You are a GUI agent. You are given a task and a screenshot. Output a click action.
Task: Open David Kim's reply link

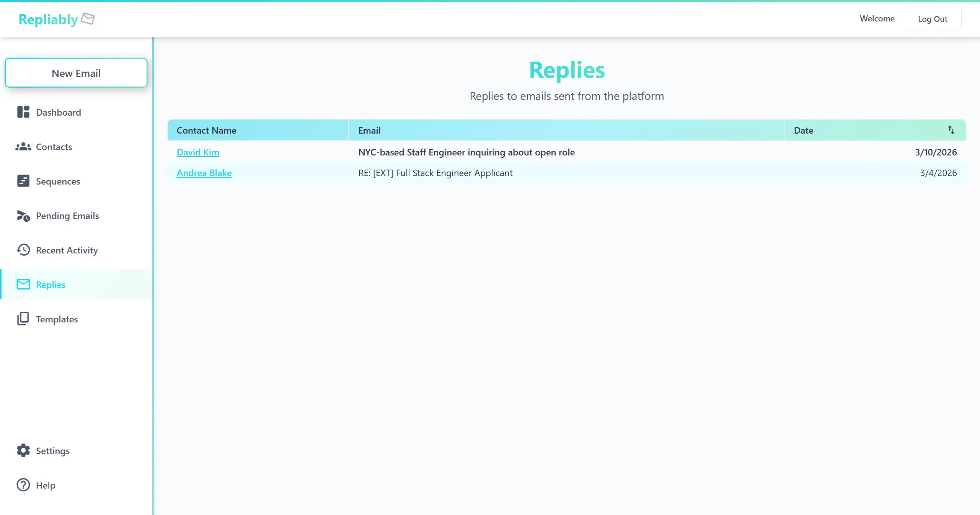point(197,152)
